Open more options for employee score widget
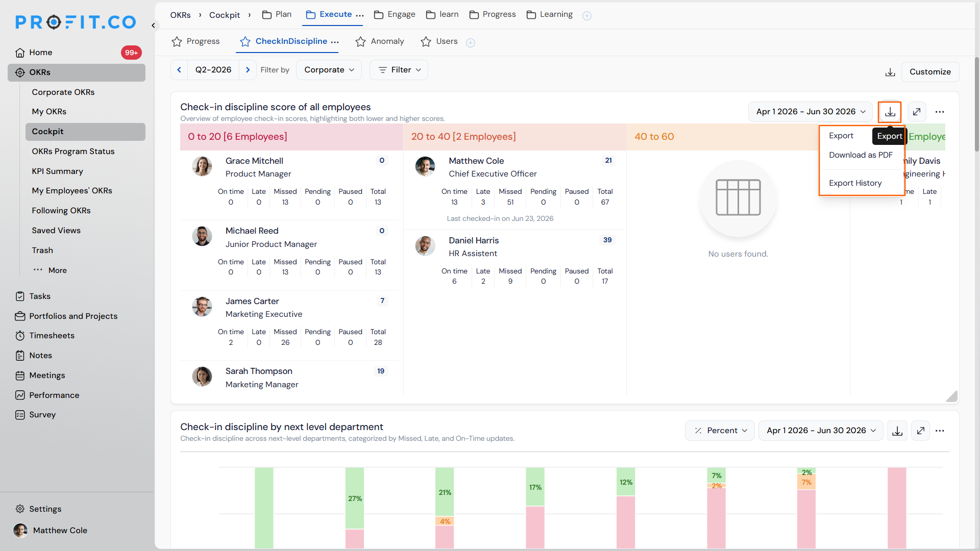The image size is (980, 551). 940,112
